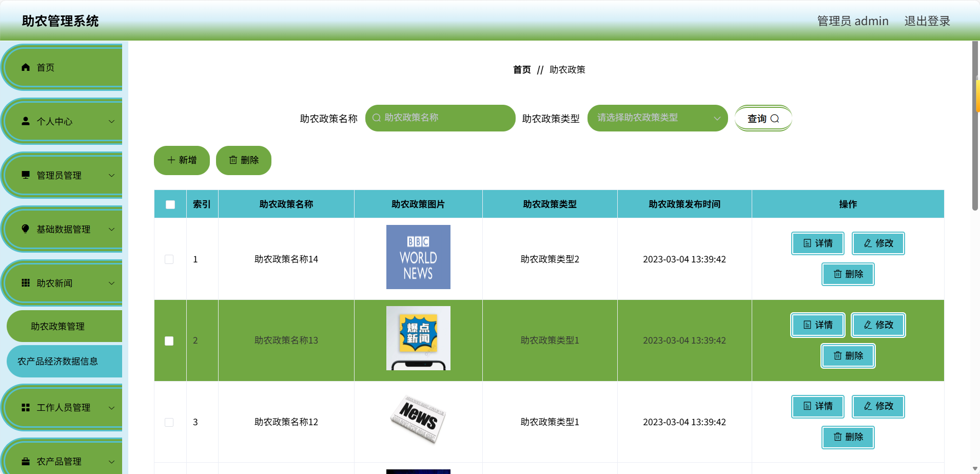Click the cell 助农政策类型2
980x474 pixels.
[x=550, y=259]
